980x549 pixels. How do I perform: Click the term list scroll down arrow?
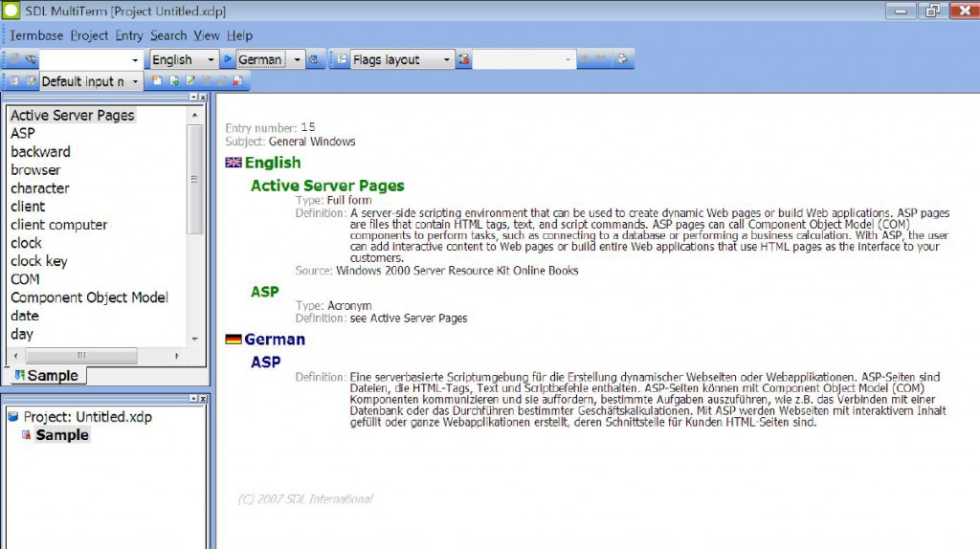point(195,340)
